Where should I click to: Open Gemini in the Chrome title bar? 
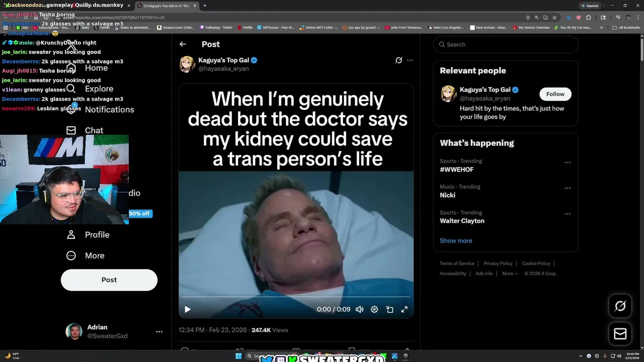590,6
